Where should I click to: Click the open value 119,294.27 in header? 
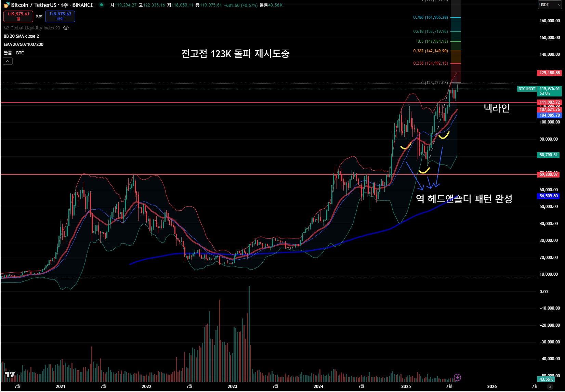[x=126, y=5]
